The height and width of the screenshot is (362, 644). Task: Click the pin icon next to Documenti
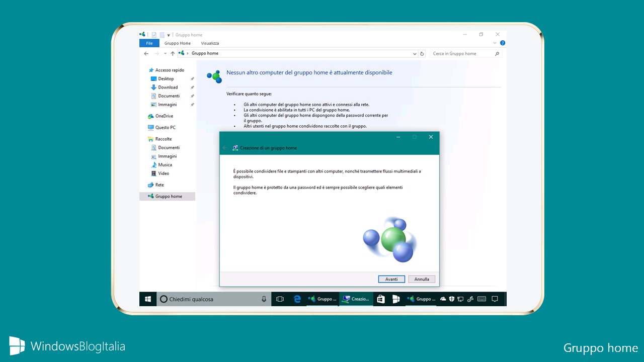(192, 96)
